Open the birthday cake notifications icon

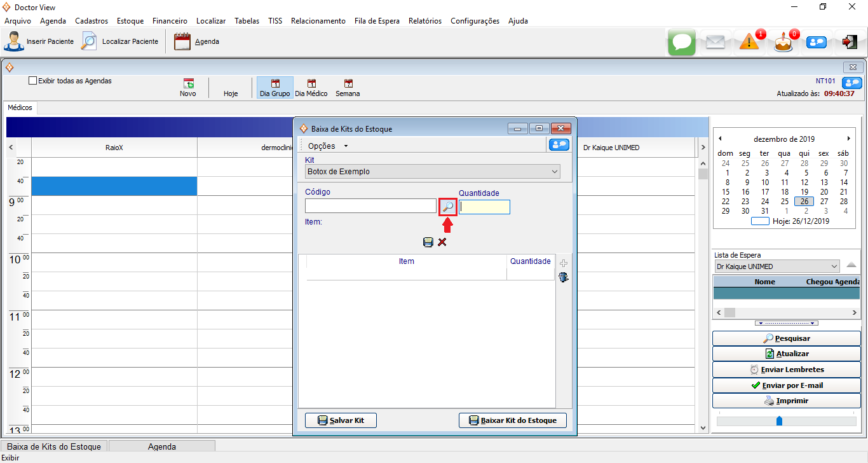coord(783,42)
